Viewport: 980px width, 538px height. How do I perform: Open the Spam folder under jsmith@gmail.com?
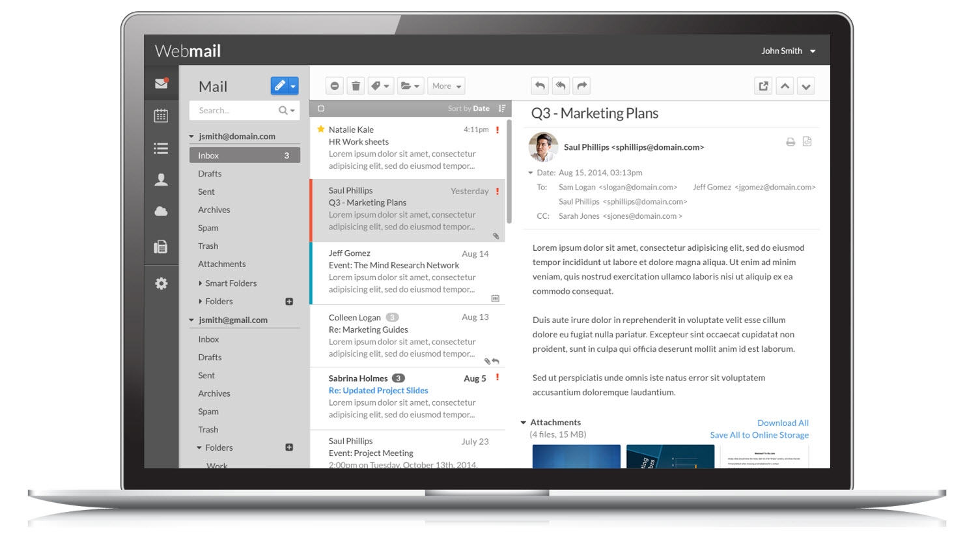coord(208,412)
